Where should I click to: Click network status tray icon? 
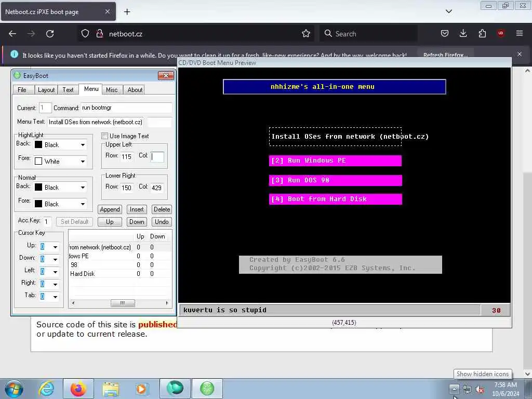click(467, 390)
